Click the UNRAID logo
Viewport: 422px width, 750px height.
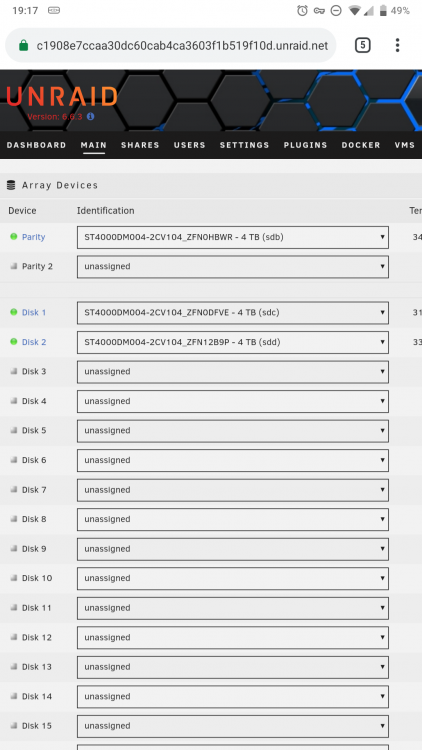click(x=62, y=96)
